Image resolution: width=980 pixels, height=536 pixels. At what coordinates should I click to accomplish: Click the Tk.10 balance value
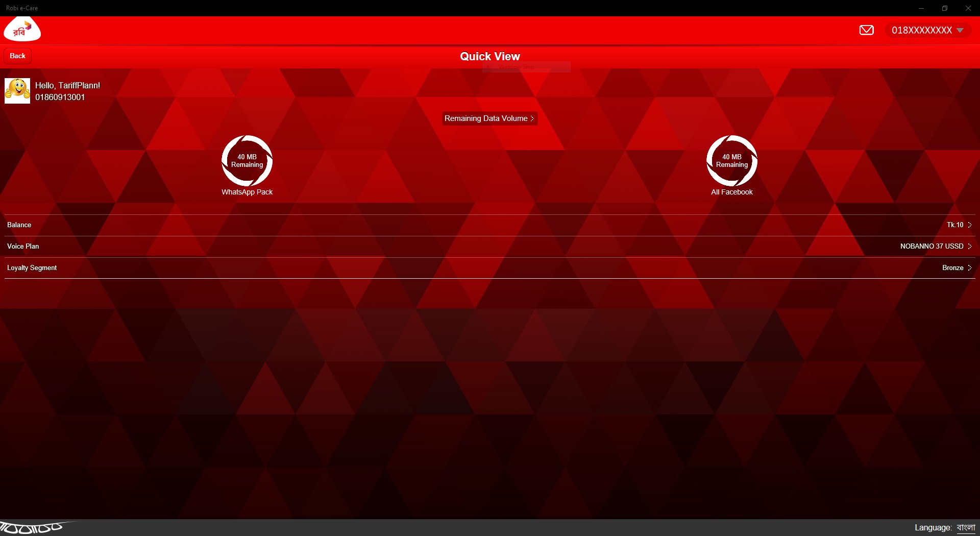coord(955,225)
